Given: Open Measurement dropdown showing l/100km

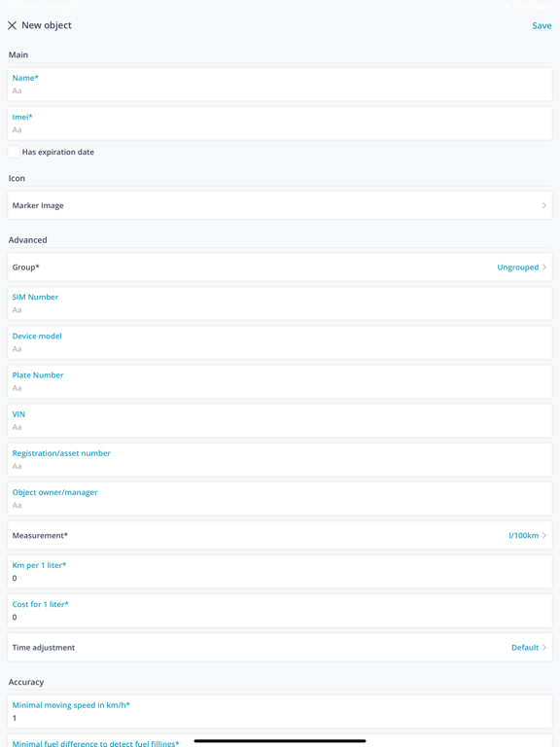Looking at the screenshot, I should pos(280,536).
